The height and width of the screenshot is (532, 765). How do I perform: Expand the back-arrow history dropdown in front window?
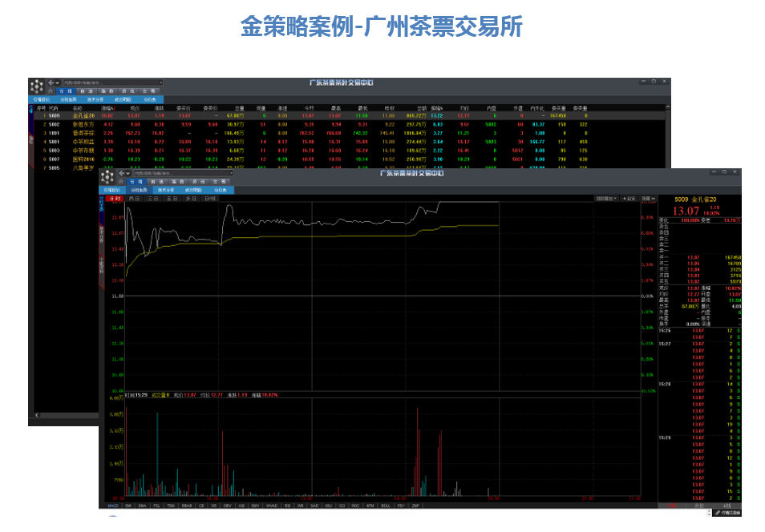point(128,174)
